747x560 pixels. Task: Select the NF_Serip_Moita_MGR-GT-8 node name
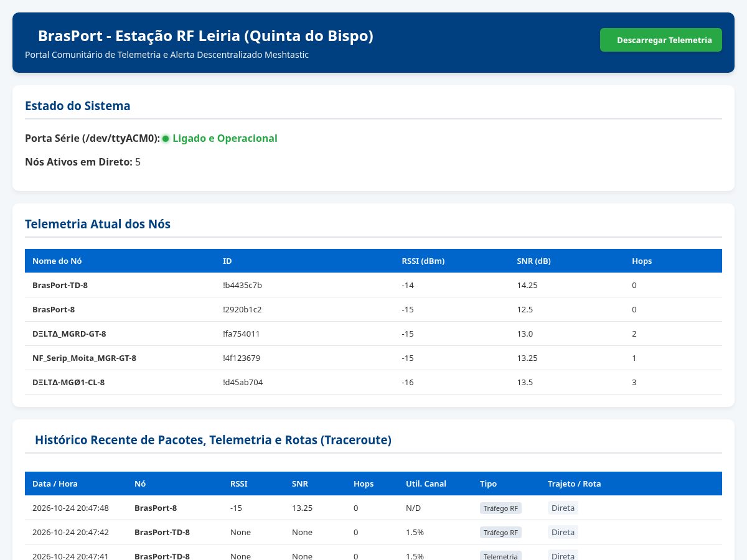tap(84, 358)
